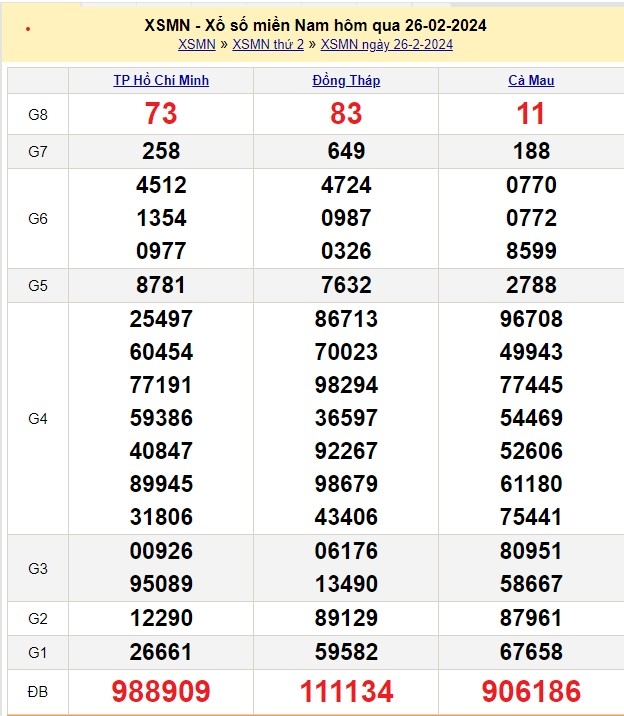Click G2 number 89129

click(346, 618)
